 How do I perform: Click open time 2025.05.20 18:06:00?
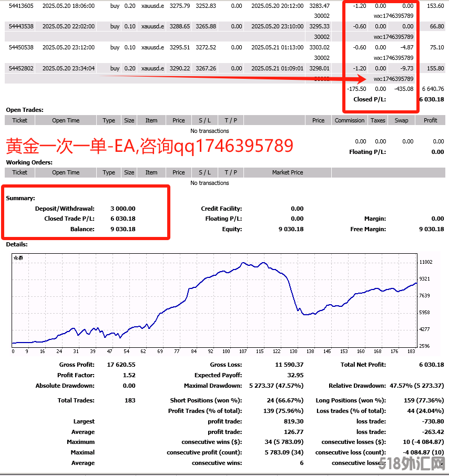(68, 6)
